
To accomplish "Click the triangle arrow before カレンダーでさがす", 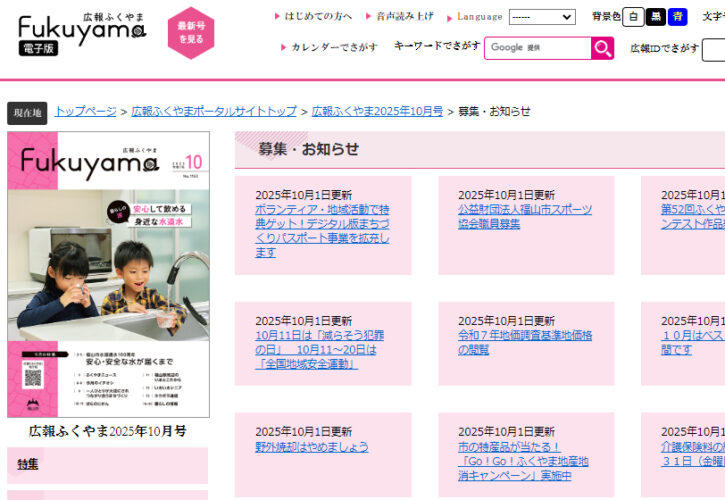I will tap(283, 47).
